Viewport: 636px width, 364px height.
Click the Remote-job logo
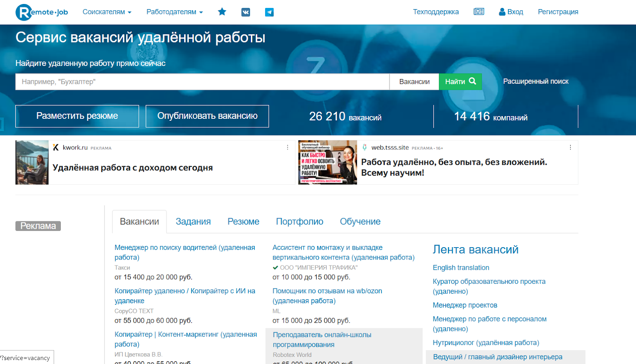point(42,12)
